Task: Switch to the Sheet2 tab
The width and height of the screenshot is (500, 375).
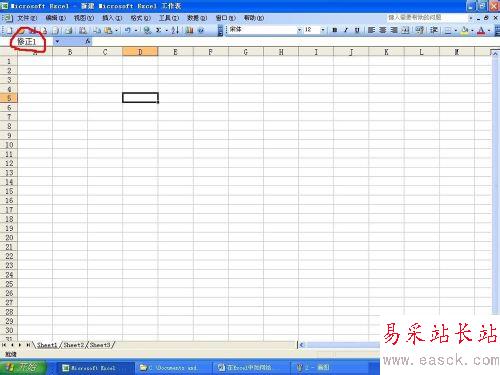Action: (74, 345)
